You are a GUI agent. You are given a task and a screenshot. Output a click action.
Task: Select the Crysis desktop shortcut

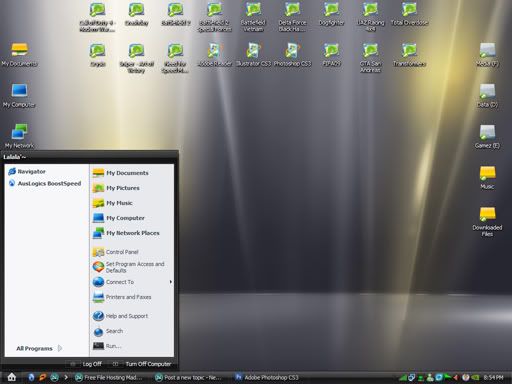point(97,55)
